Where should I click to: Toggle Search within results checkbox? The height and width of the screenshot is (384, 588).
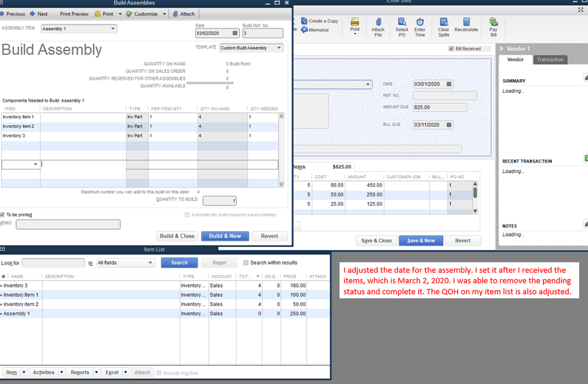[245, 263]
